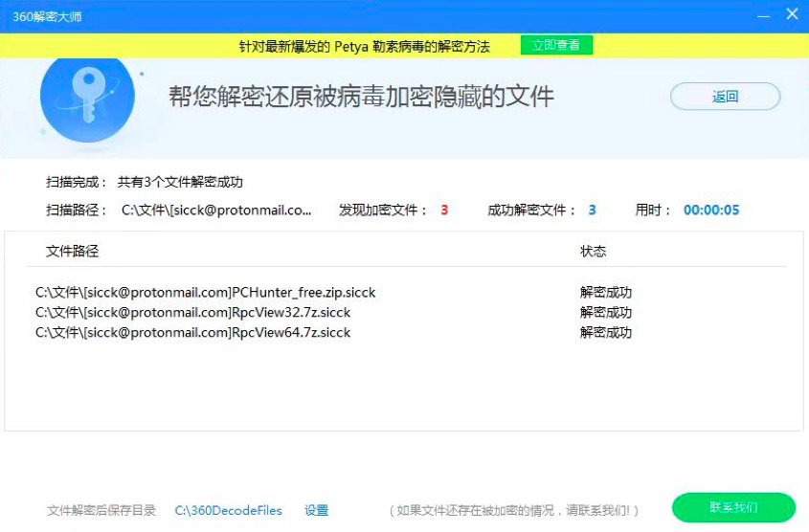
Task: Click the 文件解密后保存目录 label
Action: (x=101, y=510)
